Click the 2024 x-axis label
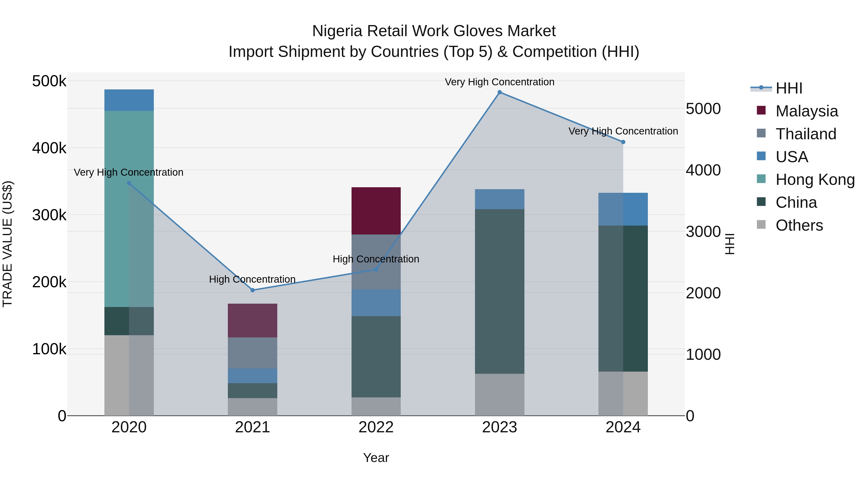The image size is (868, 488). 623,427
